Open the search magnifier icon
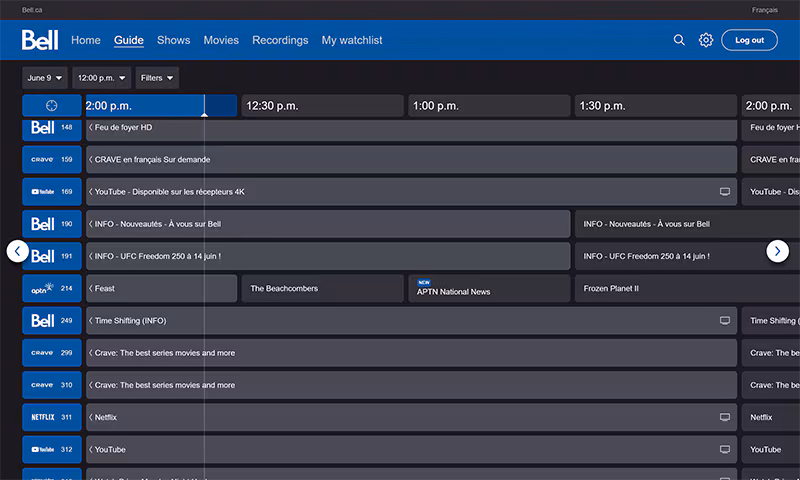The width and height of the screenshot is (800, 480). [x=679, y=40]
